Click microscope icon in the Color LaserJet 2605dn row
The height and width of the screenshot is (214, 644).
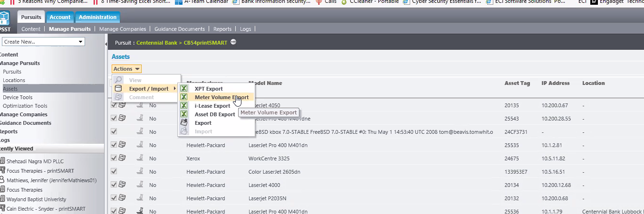[x=140, y=171]
